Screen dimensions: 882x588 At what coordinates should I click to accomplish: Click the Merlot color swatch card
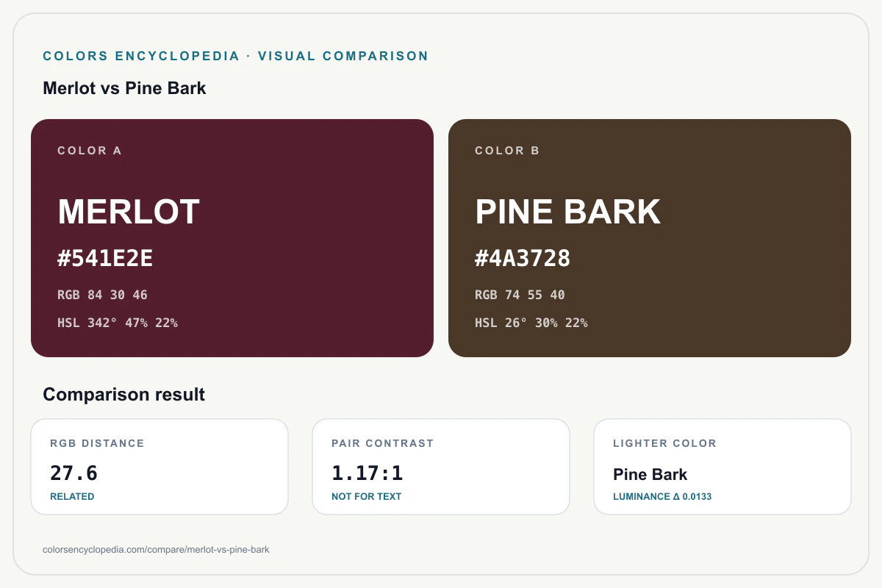232,238
